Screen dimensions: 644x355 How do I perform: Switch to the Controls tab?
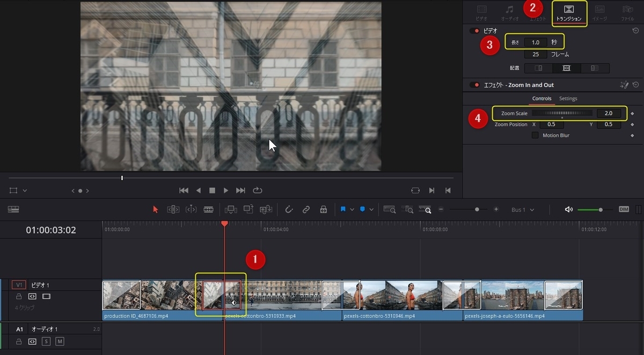[541, 99]
